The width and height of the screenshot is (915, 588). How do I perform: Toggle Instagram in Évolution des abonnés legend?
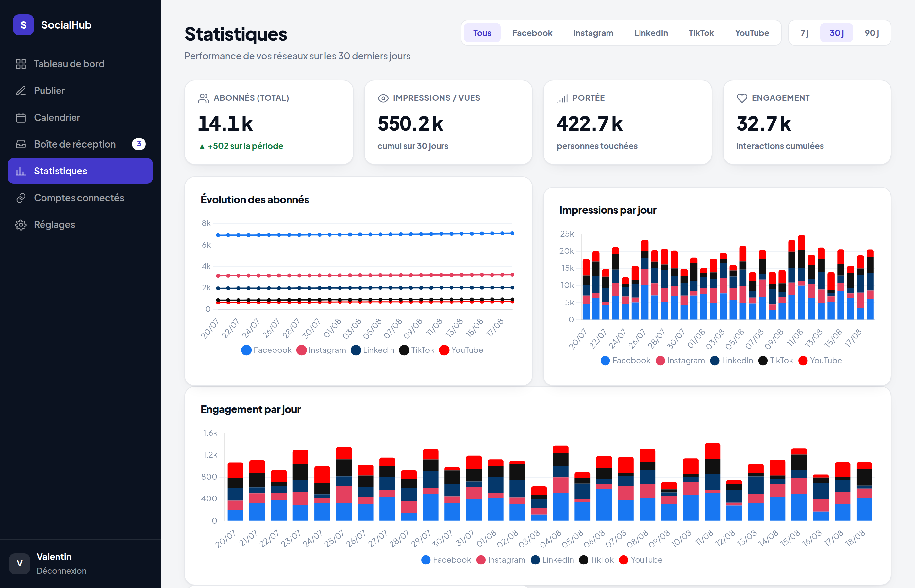321,350
